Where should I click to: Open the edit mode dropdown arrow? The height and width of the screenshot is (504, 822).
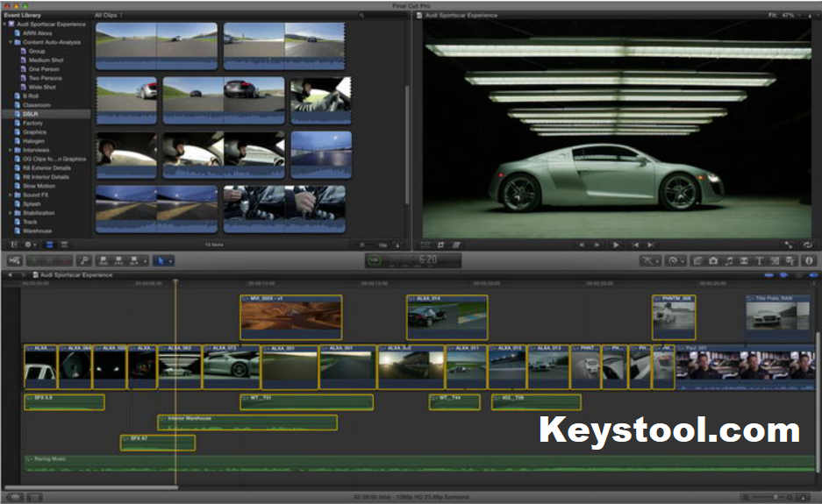(145, 260)
